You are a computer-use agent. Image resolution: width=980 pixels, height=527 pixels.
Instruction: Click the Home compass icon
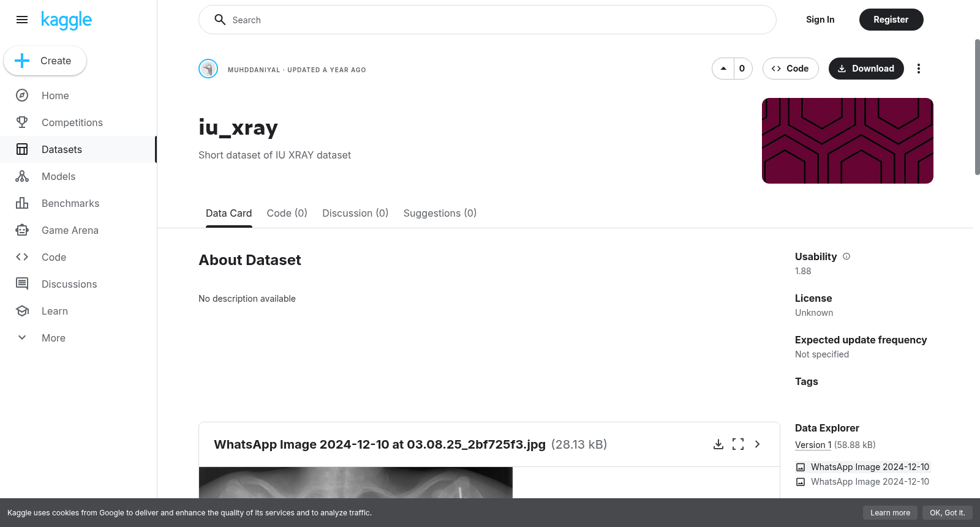tap(22, 95)
